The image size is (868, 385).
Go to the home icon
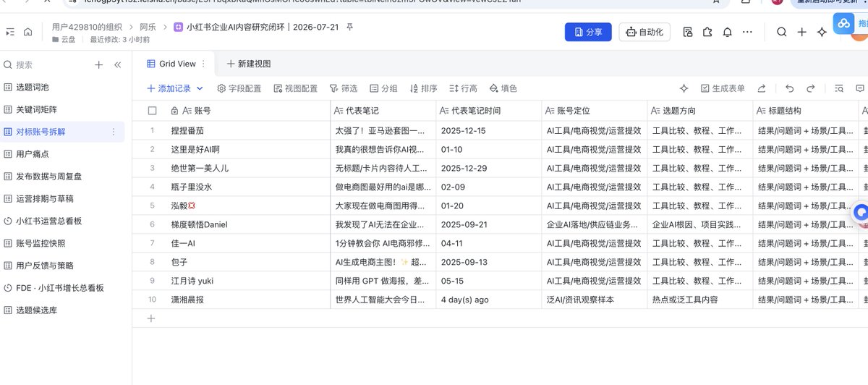[x=27, y=32]
